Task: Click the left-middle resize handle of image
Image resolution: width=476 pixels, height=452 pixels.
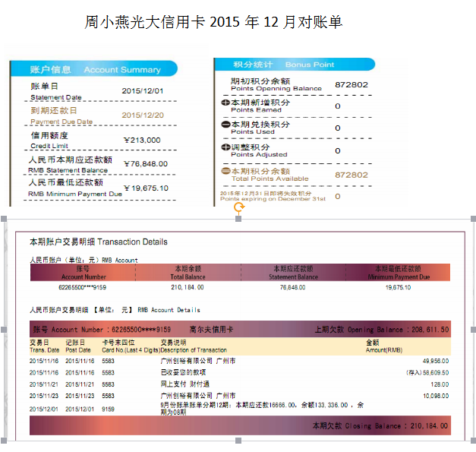Action: click(5, 330)
